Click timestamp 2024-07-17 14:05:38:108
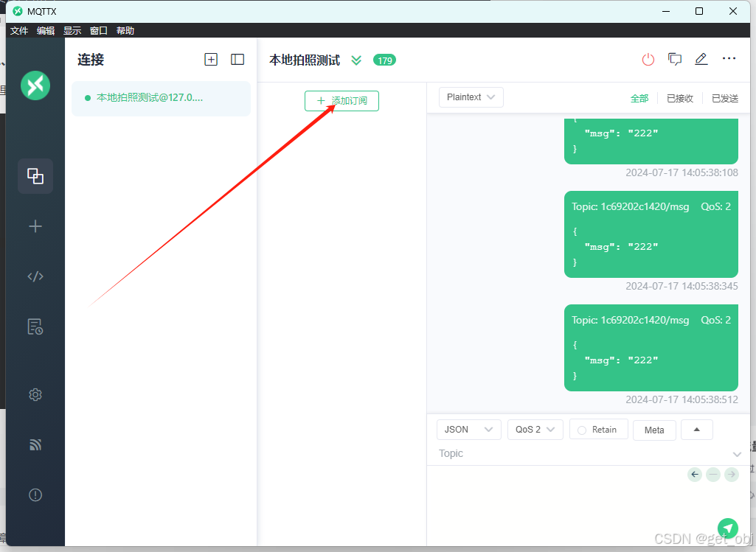The width and height of the screenshot is (756, 552). (682, 173)
